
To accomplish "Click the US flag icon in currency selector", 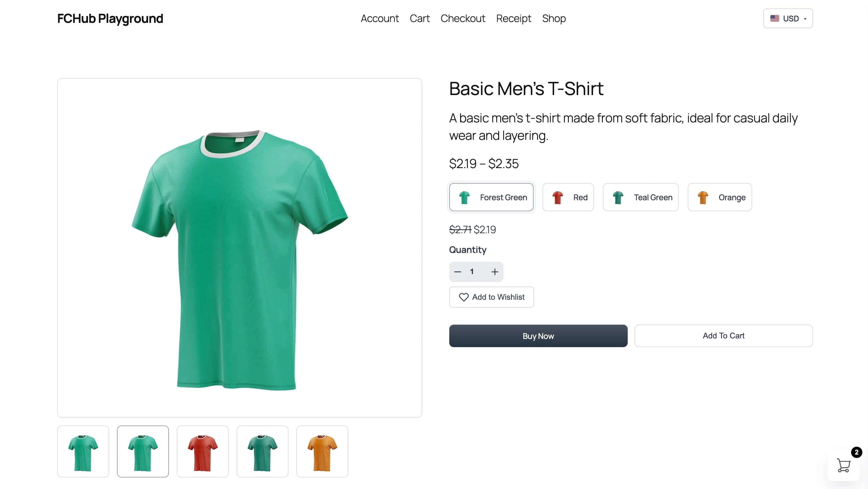I will click(x=774, y=18).
